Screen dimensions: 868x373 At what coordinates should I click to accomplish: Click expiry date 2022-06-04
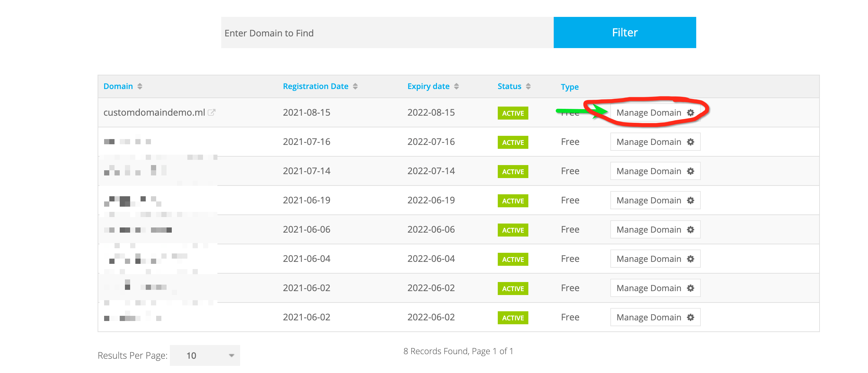tap(431, 259)
